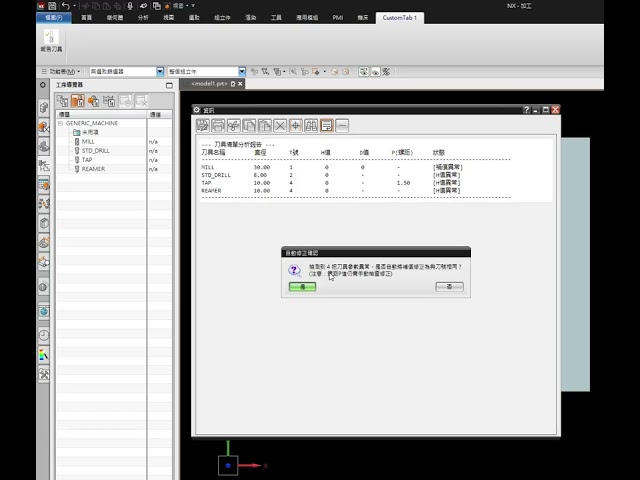The height and width of the screenshot is (480, 640).
Task: Click the microphone-shaped icon in title bar
Action: click(x=130, y=6)
